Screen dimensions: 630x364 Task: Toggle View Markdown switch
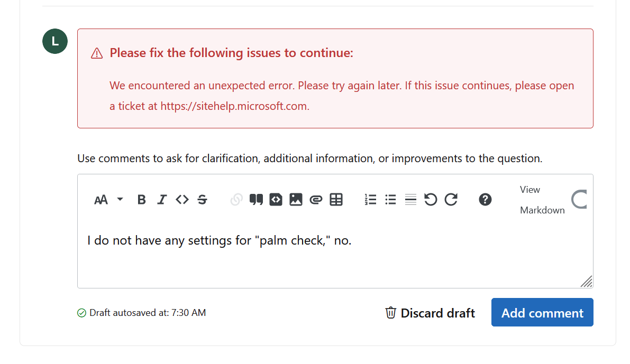pyautogui.click(x=579, y=200)
